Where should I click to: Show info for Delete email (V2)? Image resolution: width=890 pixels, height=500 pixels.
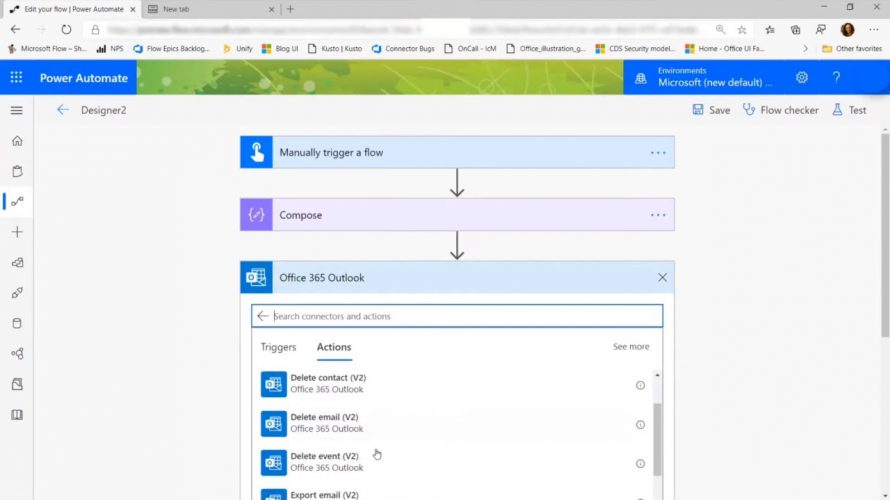click(x=640, y=425)
